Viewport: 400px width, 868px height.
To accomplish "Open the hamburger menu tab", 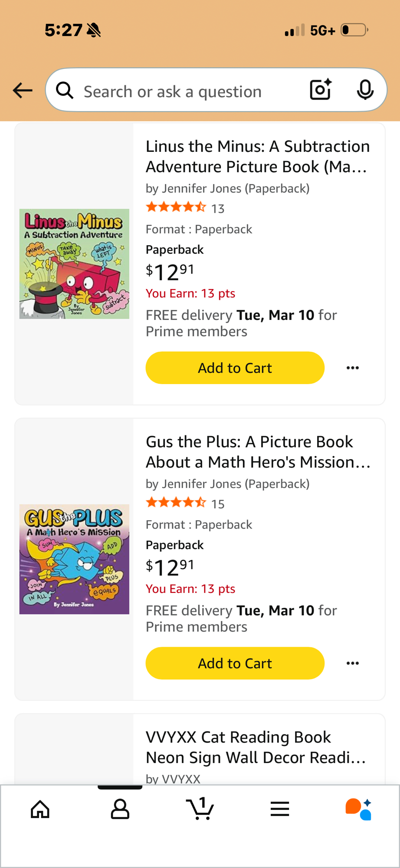I will 280,809.
